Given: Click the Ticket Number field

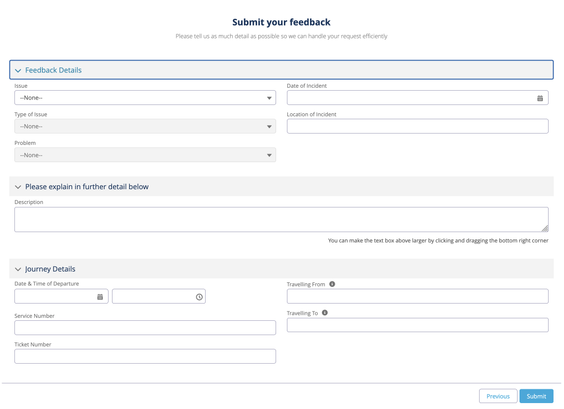Looking at the screenshot, I should 145,356.
